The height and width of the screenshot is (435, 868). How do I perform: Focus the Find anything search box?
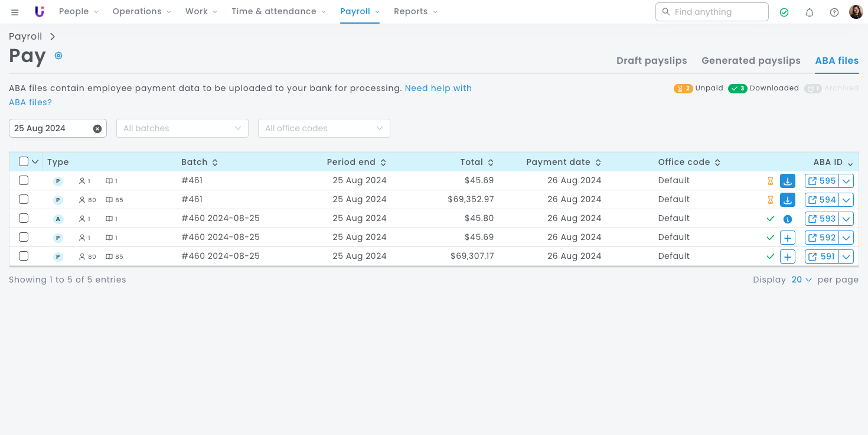[718, 12]
